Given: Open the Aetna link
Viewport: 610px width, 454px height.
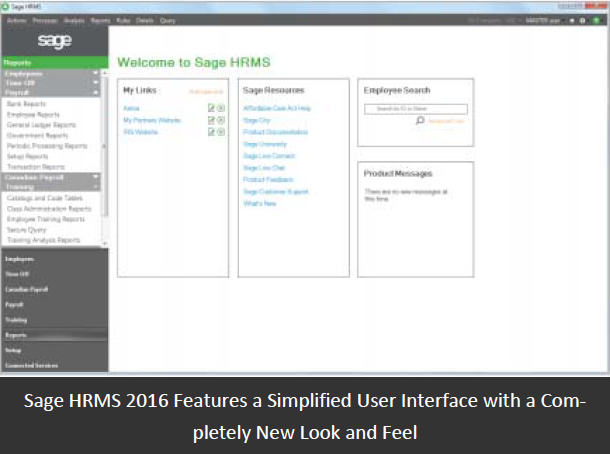Looking at the screenshot, I should (x=131, y=108).
